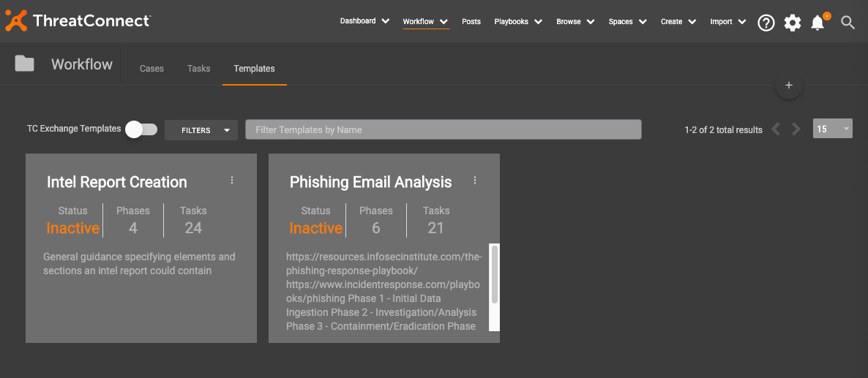Expand the Create menu
Image resolution: width=868 pixels, height=378 pixels.
point(678,21)
